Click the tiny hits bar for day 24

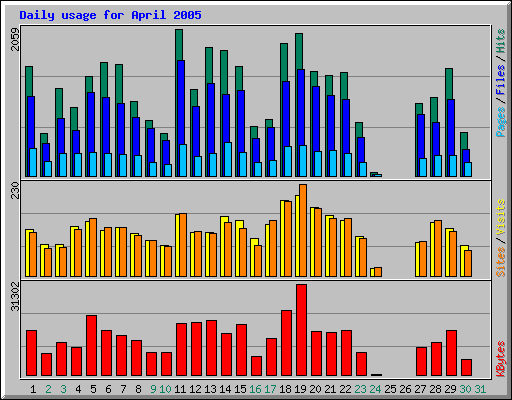tap(374, 174)
